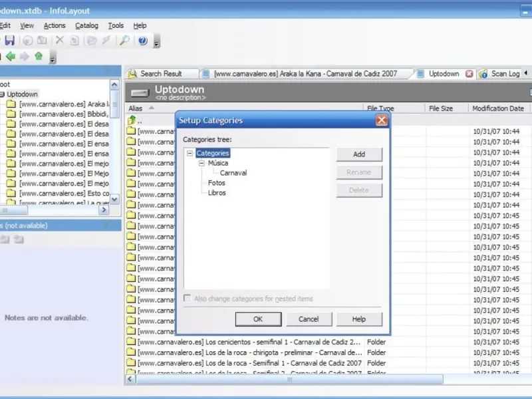
Task: Open the View menu
Action: 27,25
